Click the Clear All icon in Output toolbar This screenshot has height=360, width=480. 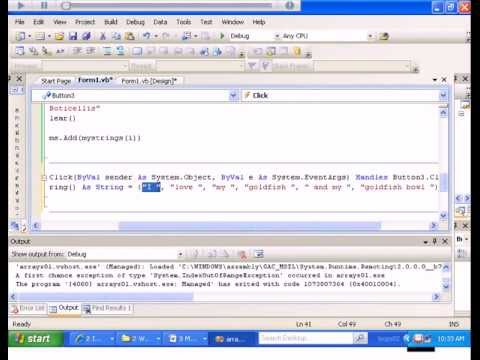[x=243, y=254]
